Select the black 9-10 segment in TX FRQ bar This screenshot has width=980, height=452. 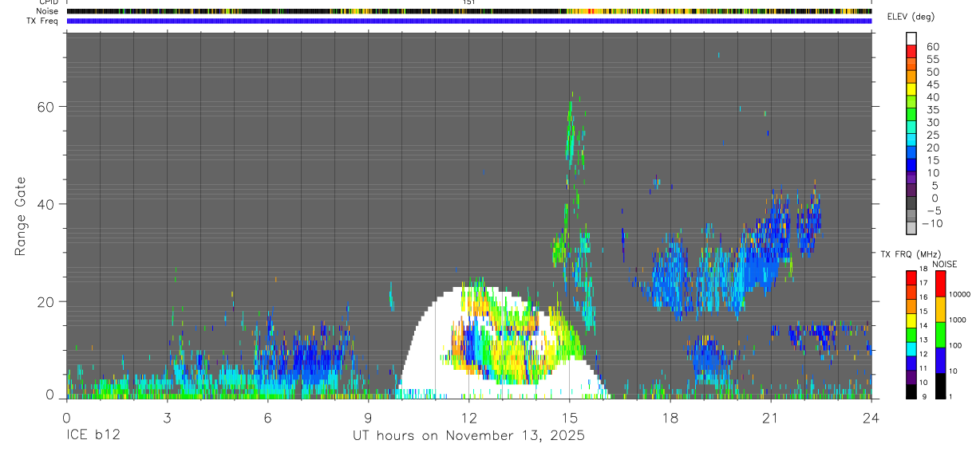(911, 391)
